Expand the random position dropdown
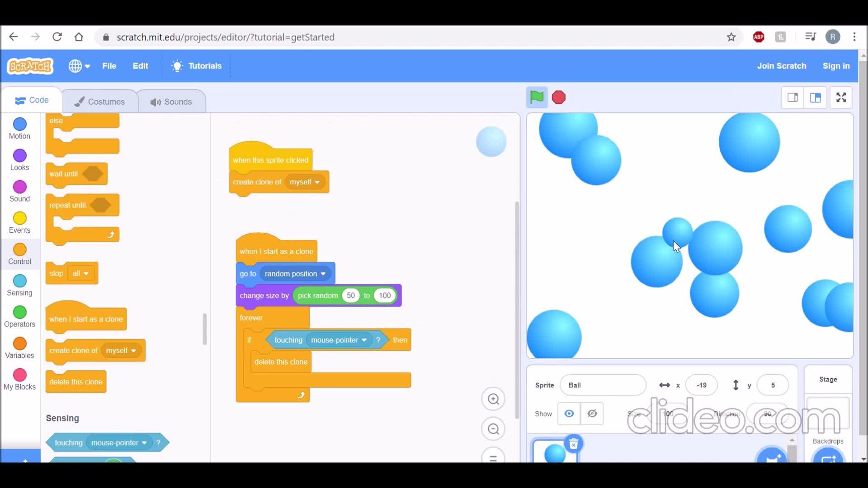Viewport: 868px width, 488px height. tap(323, 274)
